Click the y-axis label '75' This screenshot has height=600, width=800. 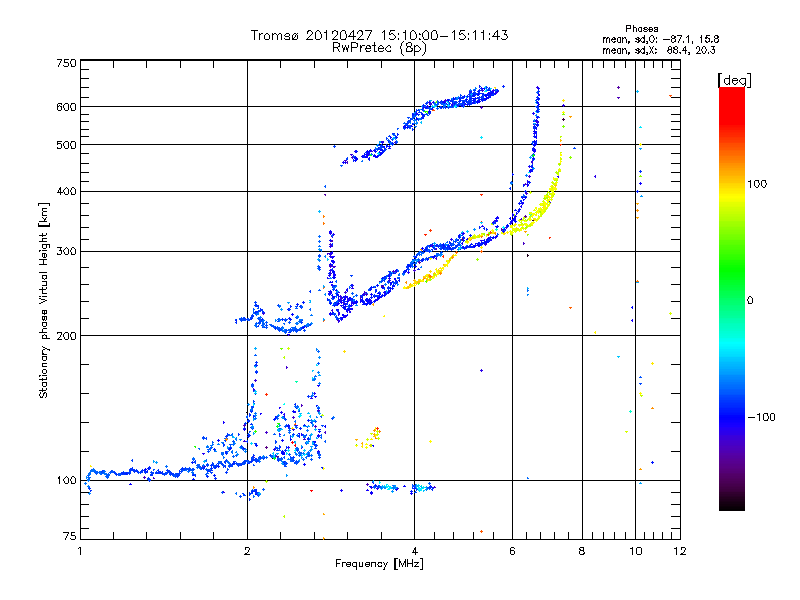70,536
